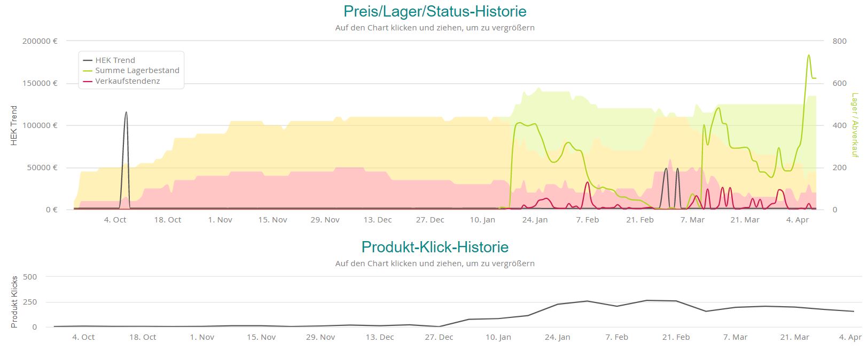The height and width of the screenshot is (351, 868).
Task: Click the vertical HEK Trend axis title
Action: (x=14, y=125)
